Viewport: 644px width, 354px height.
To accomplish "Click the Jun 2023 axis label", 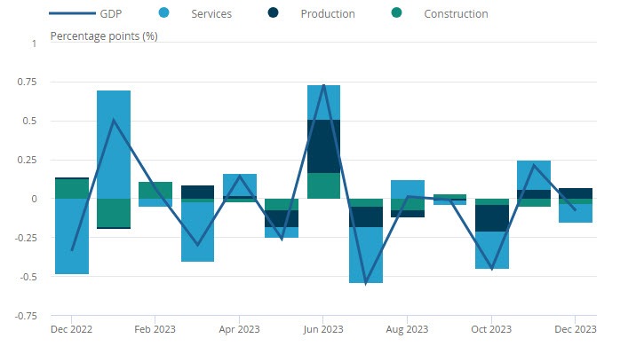I will [323, 329].
